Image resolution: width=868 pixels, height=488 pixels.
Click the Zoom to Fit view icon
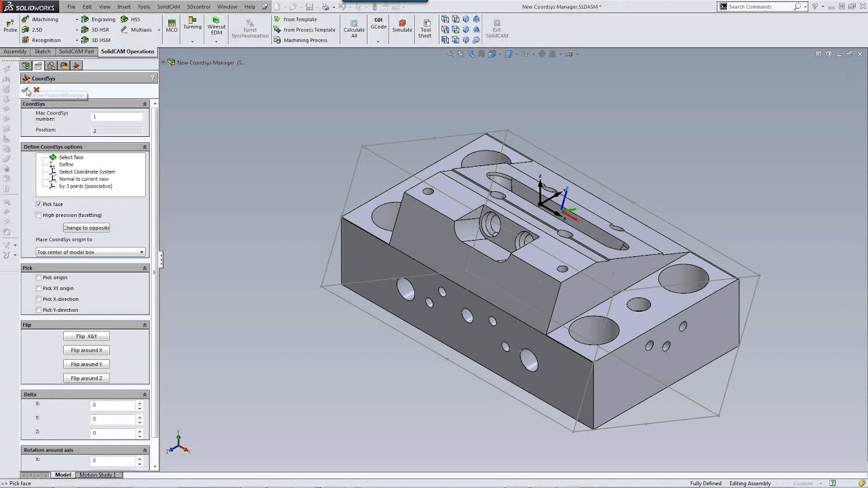pyautogui.click(x=449, y=54)
